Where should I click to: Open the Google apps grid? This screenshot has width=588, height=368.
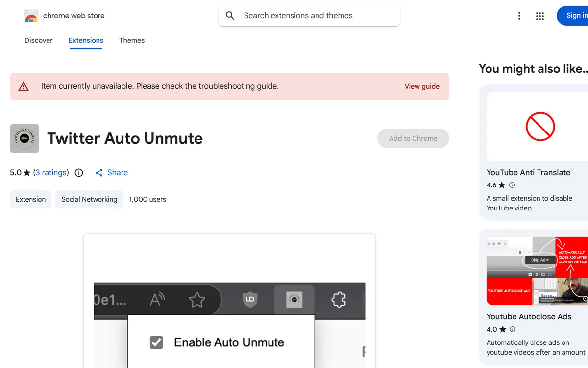[540, 16]
